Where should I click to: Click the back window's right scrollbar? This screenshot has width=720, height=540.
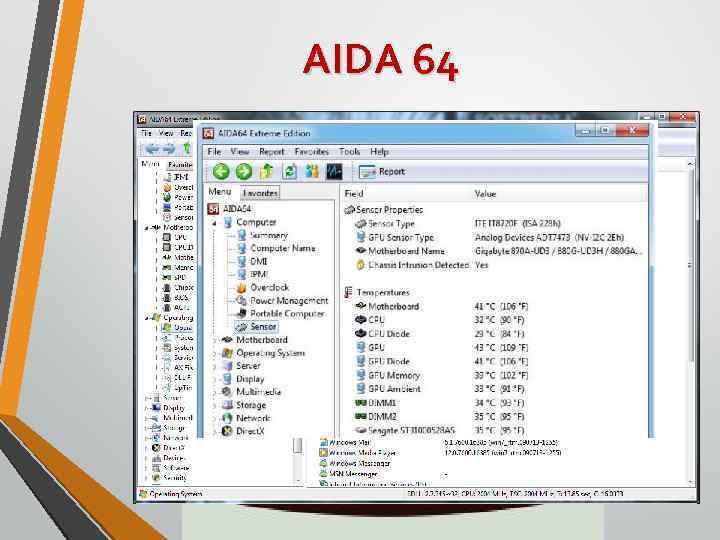690,321
